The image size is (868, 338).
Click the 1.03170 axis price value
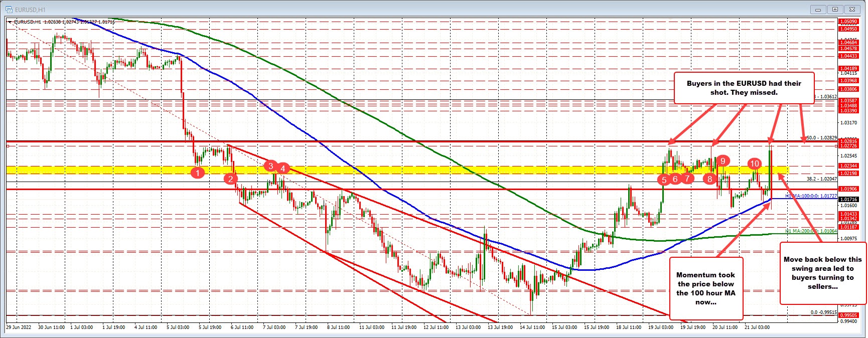point(848,122)
